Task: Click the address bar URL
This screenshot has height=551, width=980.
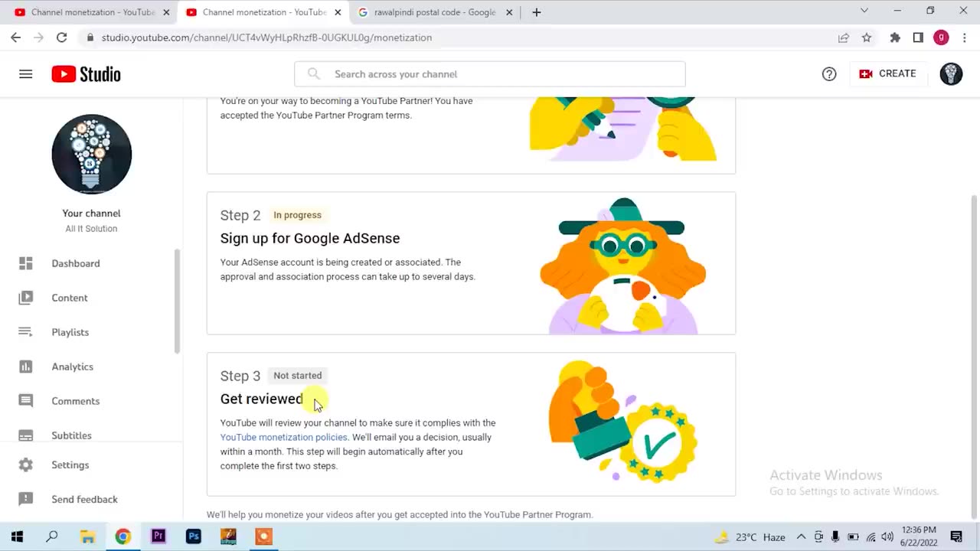Action: pyautogui.click(x=266, y=37)
